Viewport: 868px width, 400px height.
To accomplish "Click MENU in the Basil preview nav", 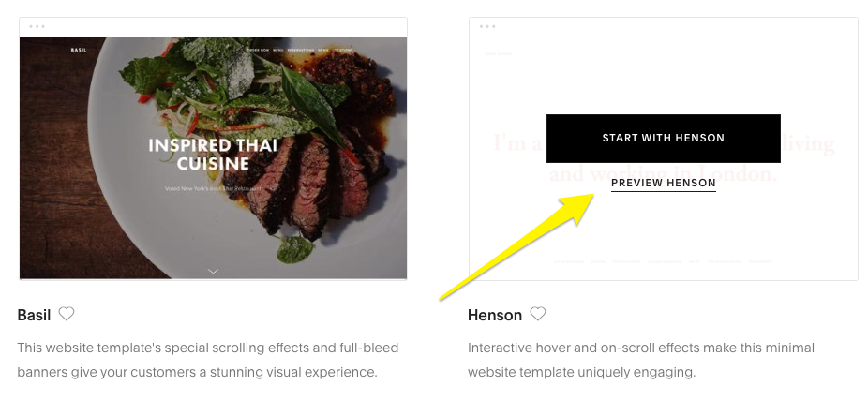I will coord(278,50).
